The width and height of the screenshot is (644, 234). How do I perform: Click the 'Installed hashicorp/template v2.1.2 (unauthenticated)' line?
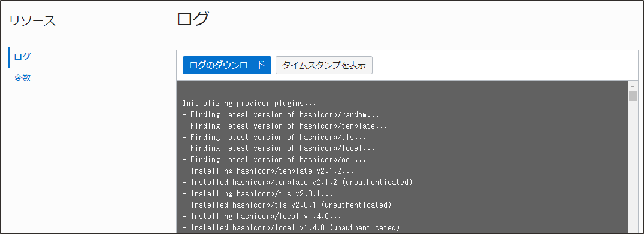click(297, 182)
